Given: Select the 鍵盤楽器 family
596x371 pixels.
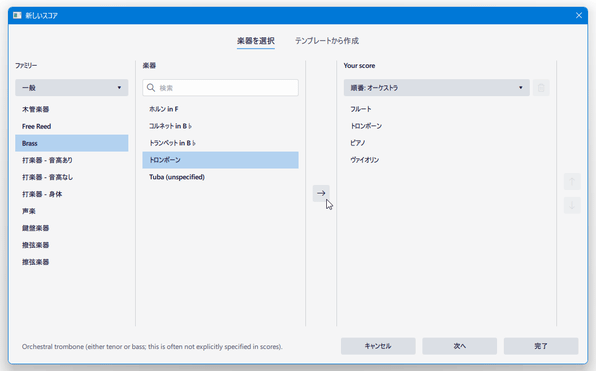Looking at the screenshot, I should 72,228.
